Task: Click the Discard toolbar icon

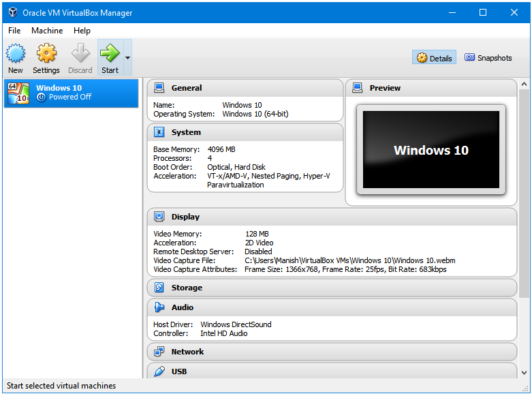Action: 80,53
